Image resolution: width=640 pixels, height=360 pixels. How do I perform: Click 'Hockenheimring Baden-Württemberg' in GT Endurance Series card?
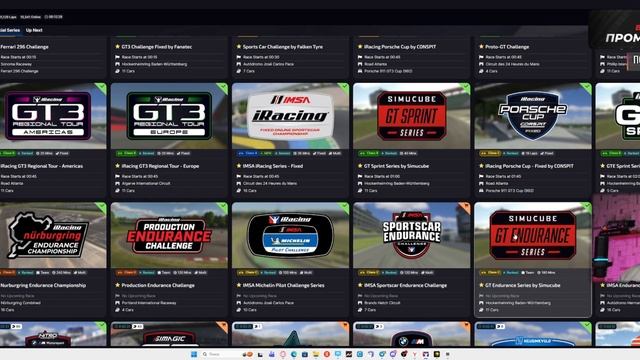518,303
